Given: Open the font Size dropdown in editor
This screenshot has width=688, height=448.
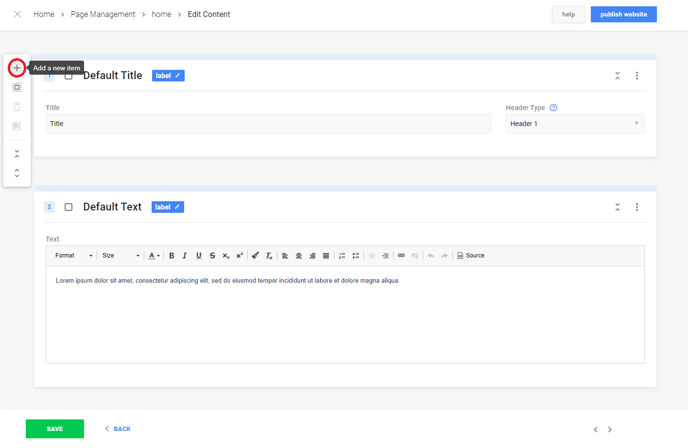Looking at the screenshot, I should click(121, 255).
